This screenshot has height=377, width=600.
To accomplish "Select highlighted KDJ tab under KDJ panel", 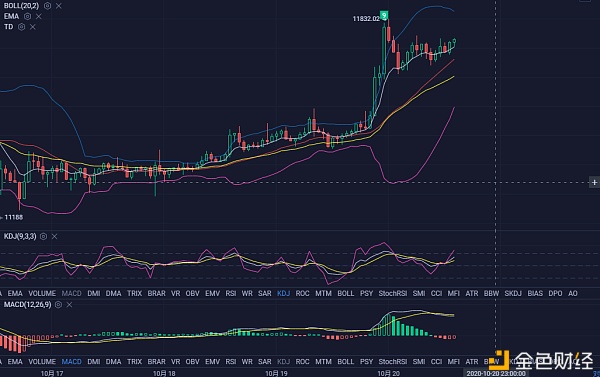I will coord(284,294).
